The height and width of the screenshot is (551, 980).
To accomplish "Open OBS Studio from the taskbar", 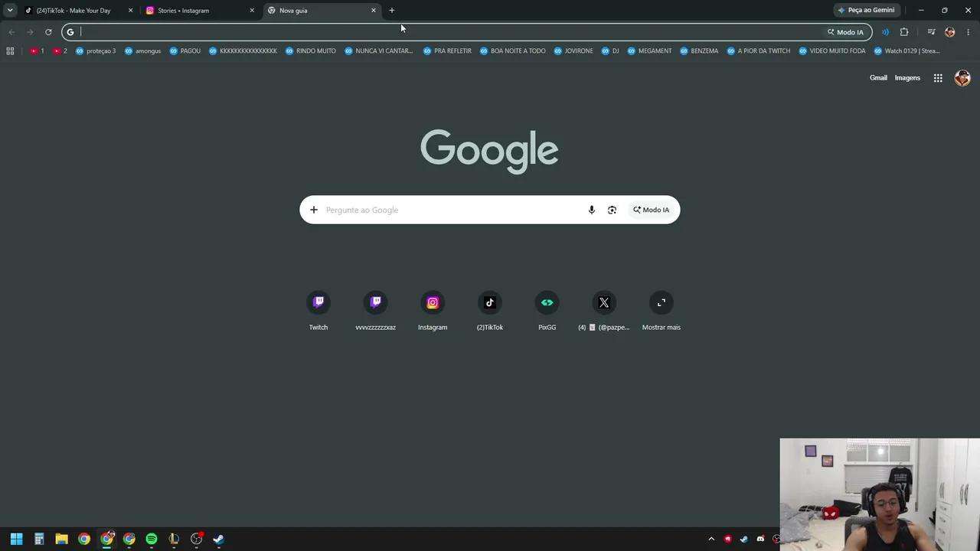I will [x=196, y=539].
